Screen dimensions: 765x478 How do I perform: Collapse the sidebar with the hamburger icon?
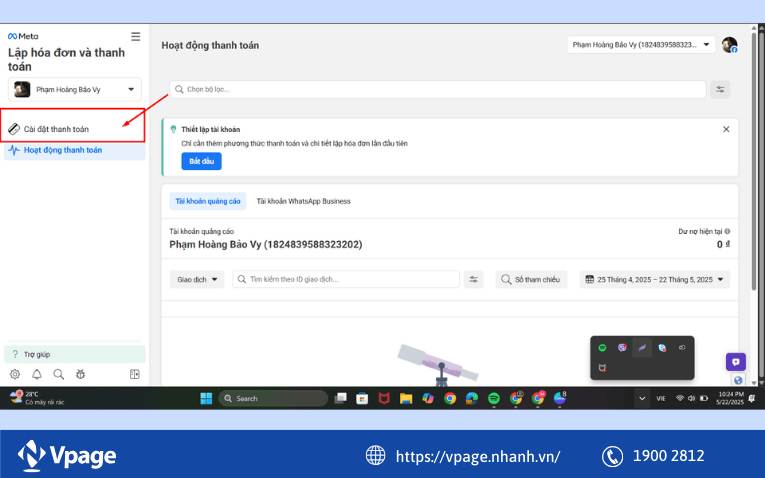136,37
